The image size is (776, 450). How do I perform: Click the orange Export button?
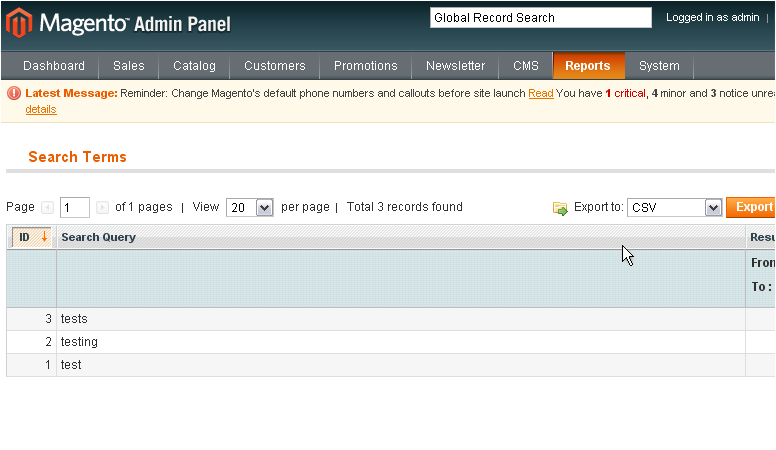point(752,207)
